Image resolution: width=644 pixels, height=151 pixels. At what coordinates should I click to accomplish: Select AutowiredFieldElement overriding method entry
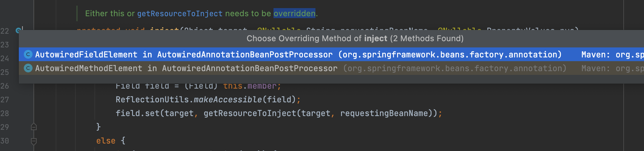pyautogui.click(x=331, y=55)
